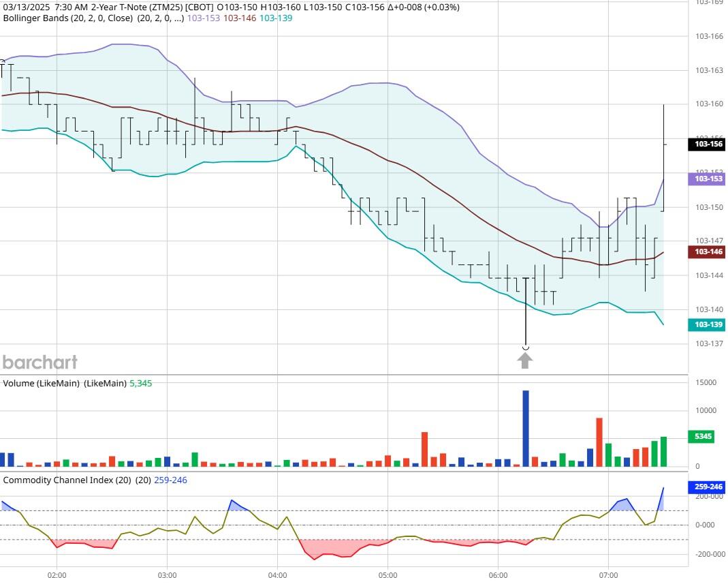Viewport: 728px width, 584px height.
Task: Click the teal 103-139 lower band tag
Action: [x=708, y=325]
